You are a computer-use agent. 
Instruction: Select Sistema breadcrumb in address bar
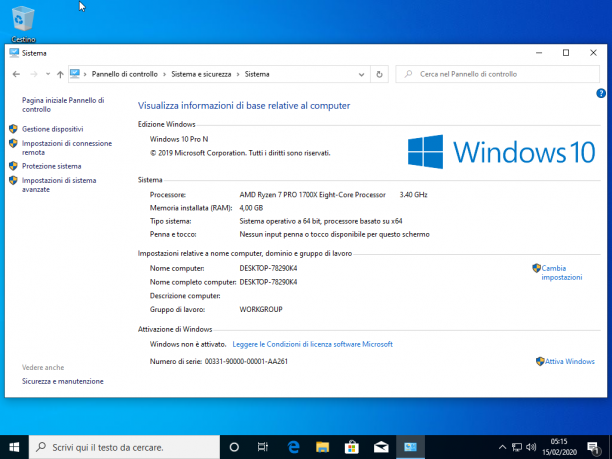(x=257, y=74)
